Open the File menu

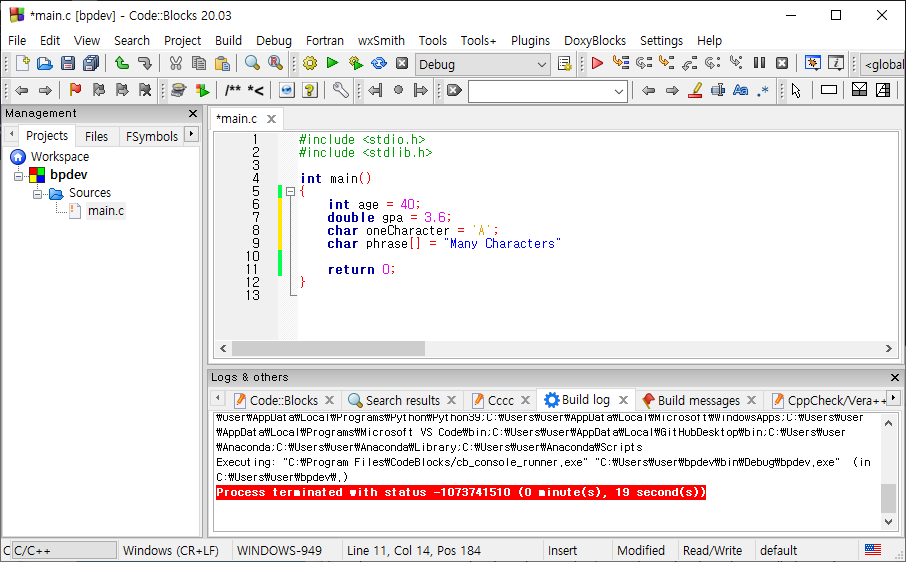(x=17, y=40)
